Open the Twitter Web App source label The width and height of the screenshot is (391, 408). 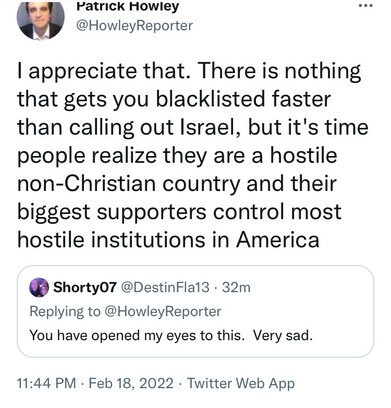point(241,383)
